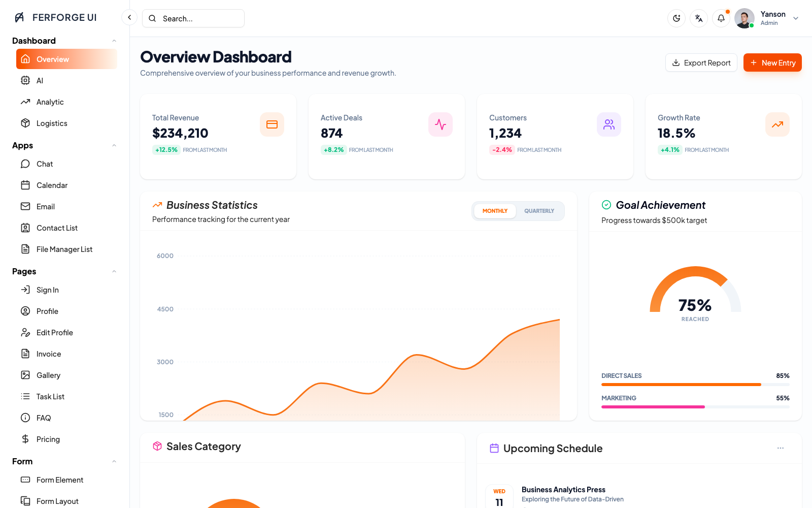The image size is (812, 508).
Task: Click the Direct Sales progress bar
Action: [x=695, y=385]
